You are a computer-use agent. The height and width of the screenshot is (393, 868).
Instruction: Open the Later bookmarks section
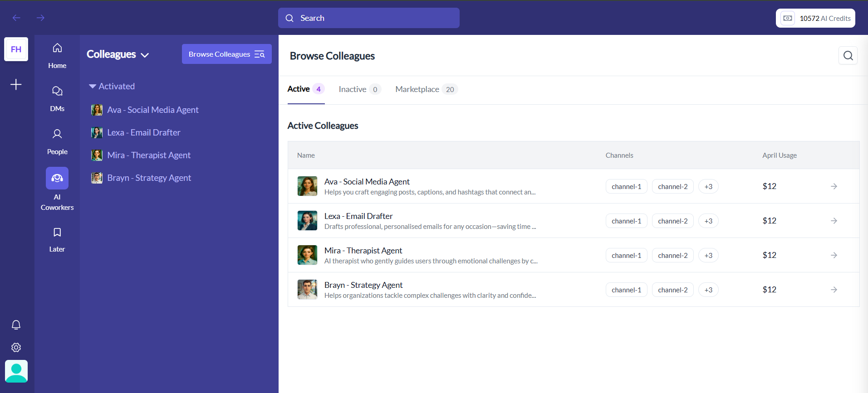tap(57, 239)
